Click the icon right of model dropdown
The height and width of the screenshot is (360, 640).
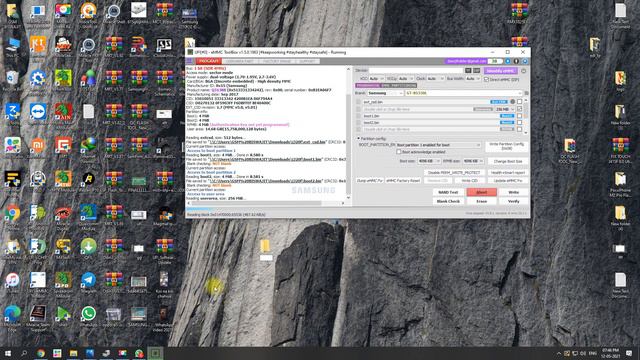pyautogui.click(x=526, y=93)
